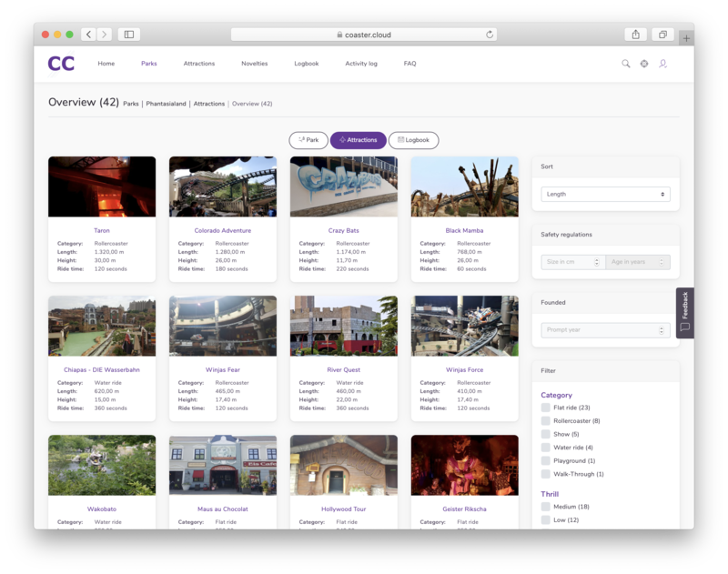Enable the Medium (18) thrill filter
This screenshot has height=574, width=728.
pyautogui.click(x=545, y=507)
